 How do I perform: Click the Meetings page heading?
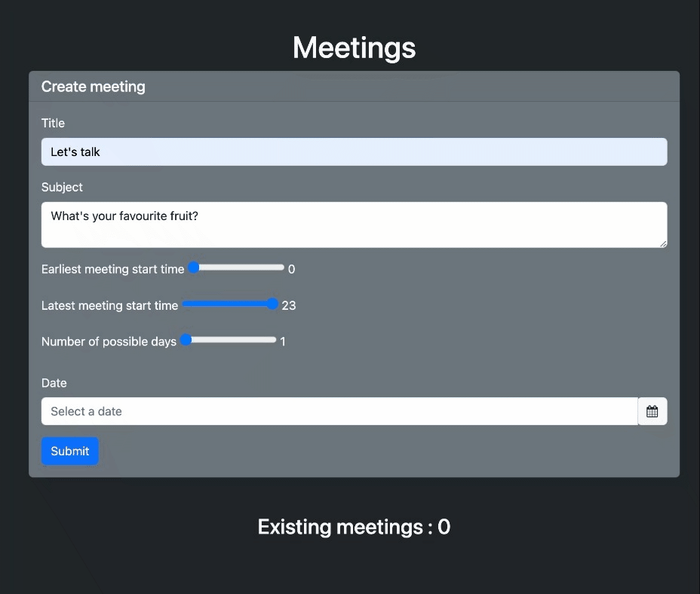(354, 47)
